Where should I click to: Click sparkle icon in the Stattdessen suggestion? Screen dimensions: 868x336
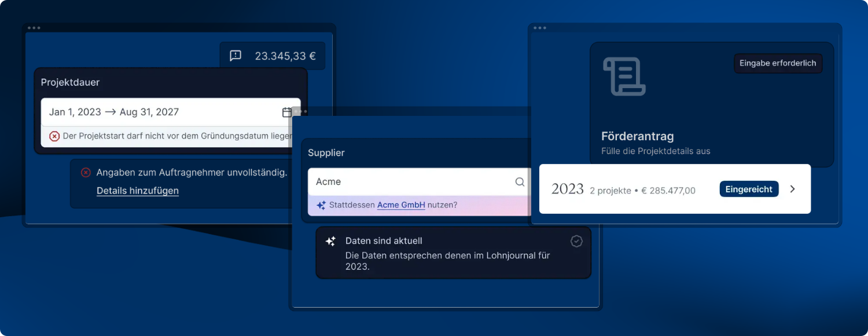click(321, 205)
